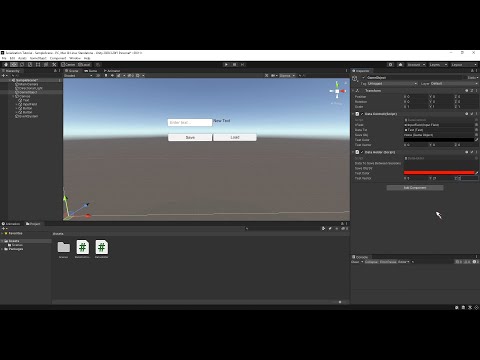Click the Load button in scene
Viewport: 480px width, 360px height.
235,137
